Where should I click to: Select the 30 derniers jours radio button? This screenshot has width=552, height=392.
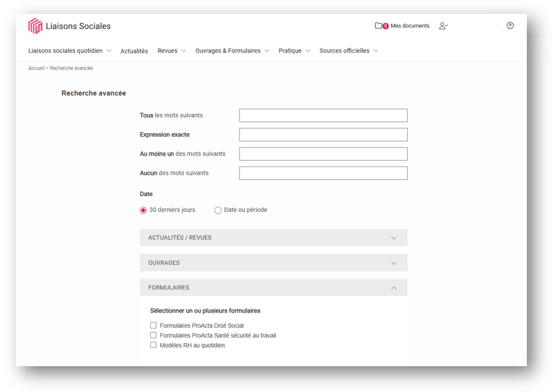coord(143,211)
